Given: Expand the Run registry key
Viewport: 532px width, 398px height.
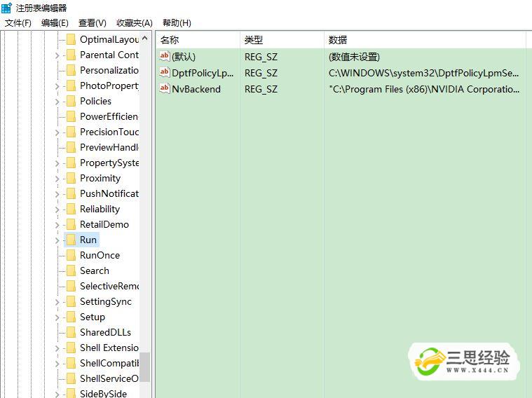Looking at the screenshot, I should pos(57,240).
